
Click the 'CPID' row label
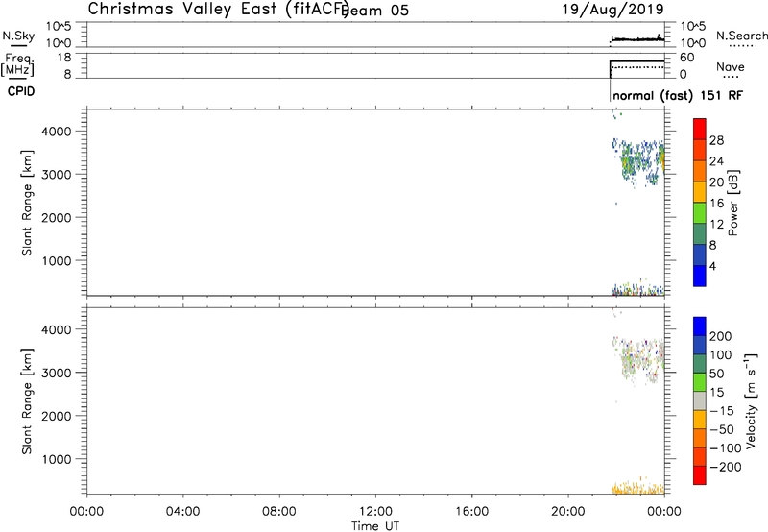21,91
